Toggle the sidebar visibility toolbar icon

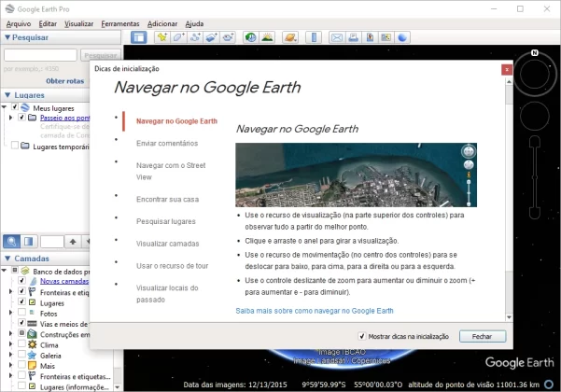(139, 37)
